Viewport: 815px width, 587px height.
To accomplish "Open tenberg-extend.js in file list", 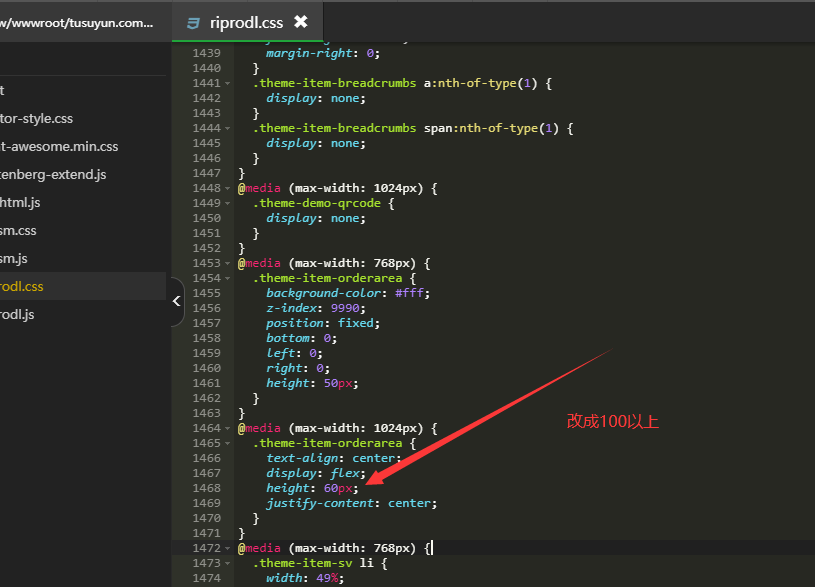I will pos(53,175).
